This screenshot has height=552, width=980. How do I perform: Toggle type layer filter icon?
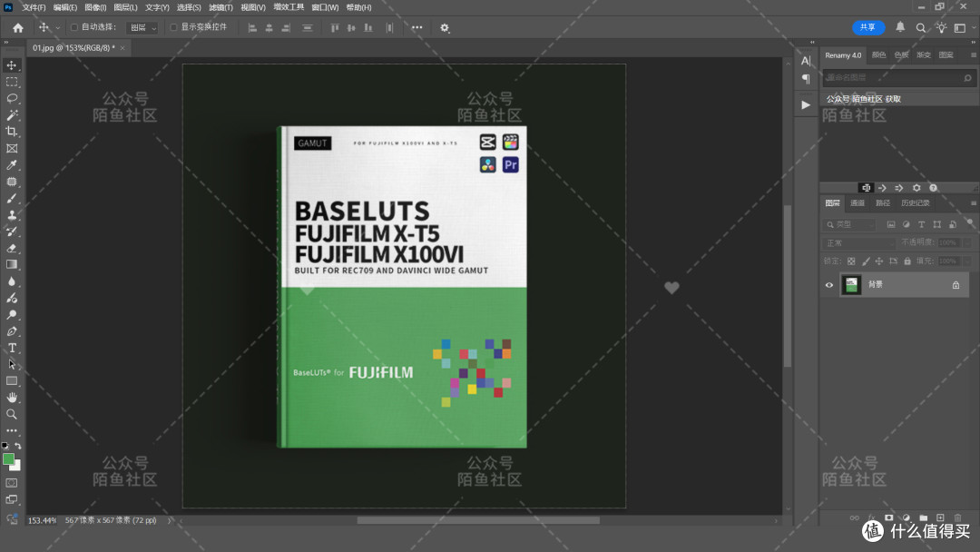coord(921,224)
